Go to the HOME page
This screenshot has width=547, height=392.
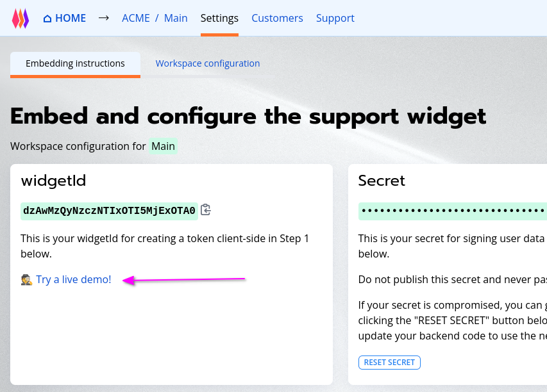(64, 18)
